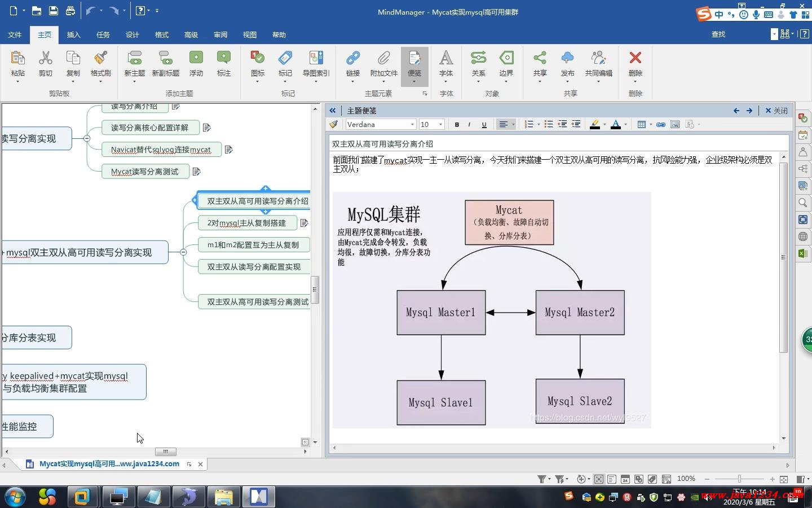Close the topic notes pane (关闭)
The image size is (812, 508).
[x=776, y=111]
